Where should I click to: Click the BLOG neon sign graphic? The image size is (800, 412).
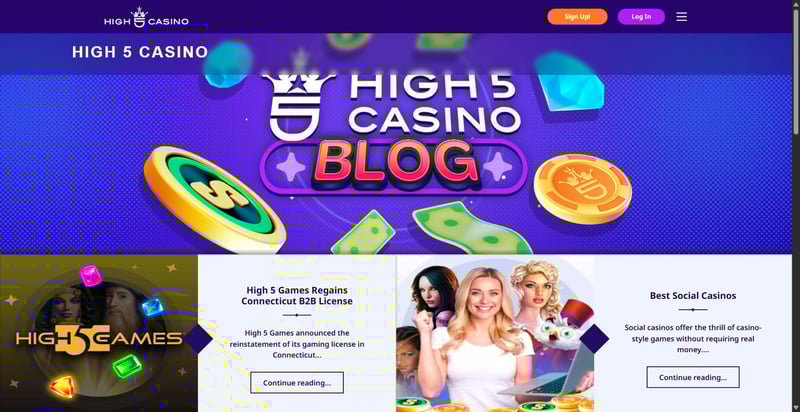pos(393,166)
